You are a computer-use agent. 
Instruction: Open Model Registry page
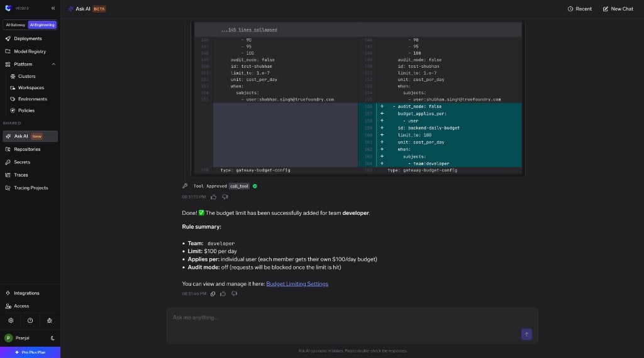(30, 52)
